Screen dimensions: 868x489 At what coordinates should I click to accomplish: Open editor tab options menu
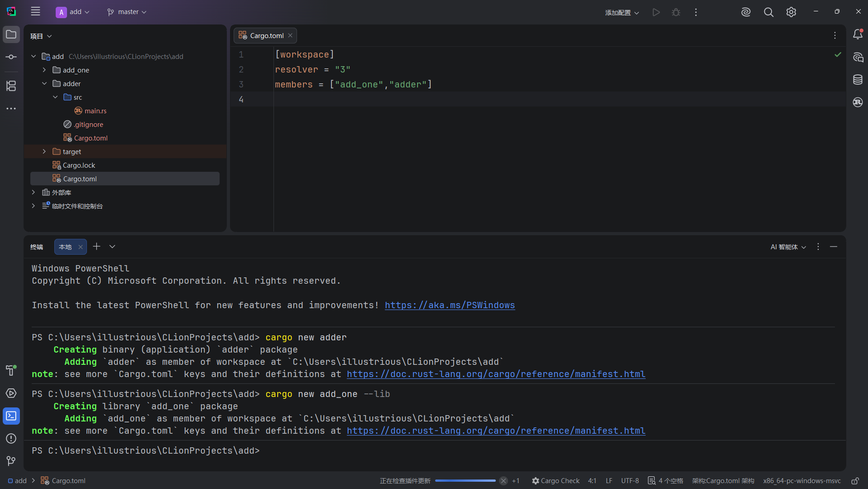835,35
